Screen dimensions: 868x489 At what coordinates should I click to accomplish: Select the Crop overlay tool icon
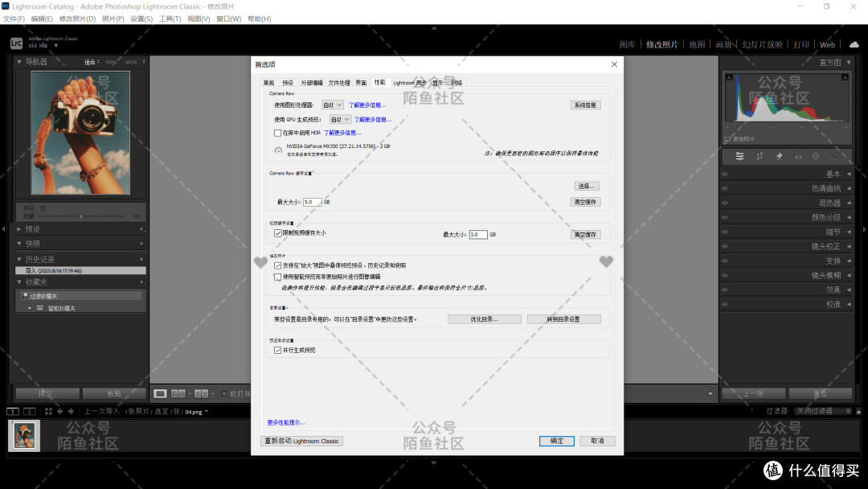(759, 157)
